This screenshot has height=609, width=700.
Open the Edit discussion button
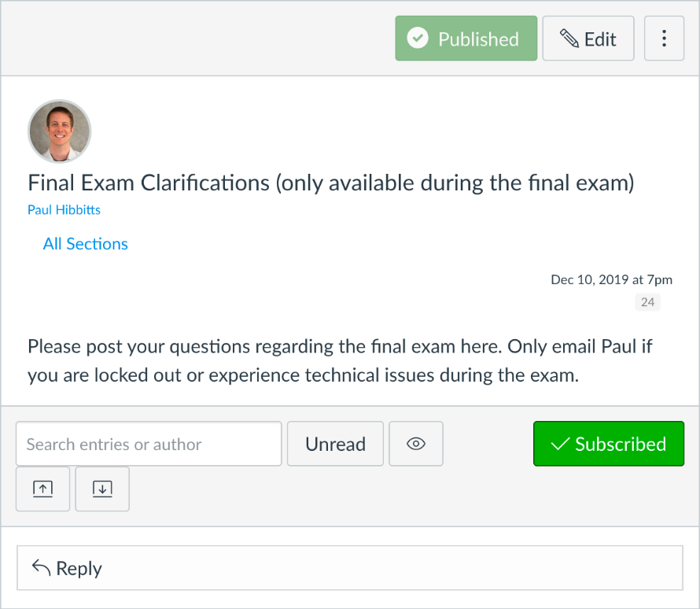588,39
